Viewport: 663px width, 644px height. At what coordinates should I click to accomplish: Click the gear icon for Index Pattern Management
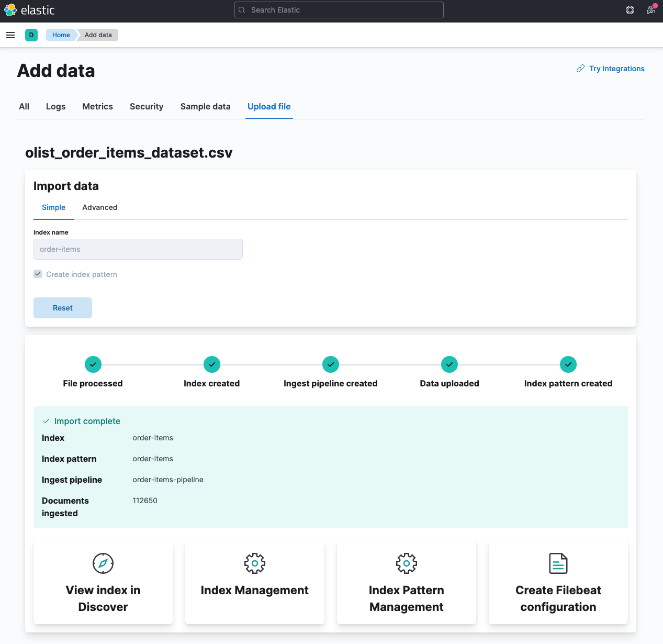(407, 563)
